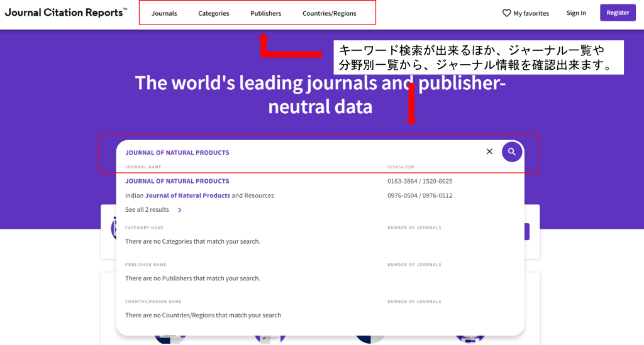This screenshot has height=345, width=644.
Task: Click the heart icon beside My favorites
Action: (506, 13)
